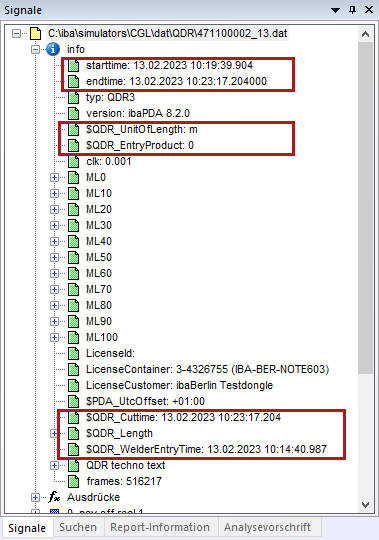Click the yellow .dat file icon
This screenshot has height=540, width=379.
pyautogui.click(x=35, y=33)
